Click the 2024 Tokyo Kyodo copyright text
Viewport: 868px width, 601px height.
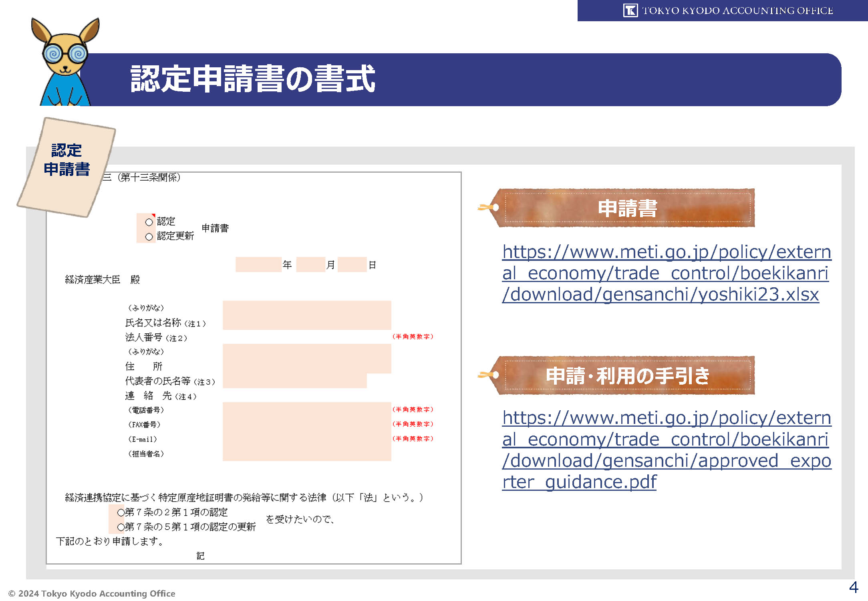(x=92, y=593)
